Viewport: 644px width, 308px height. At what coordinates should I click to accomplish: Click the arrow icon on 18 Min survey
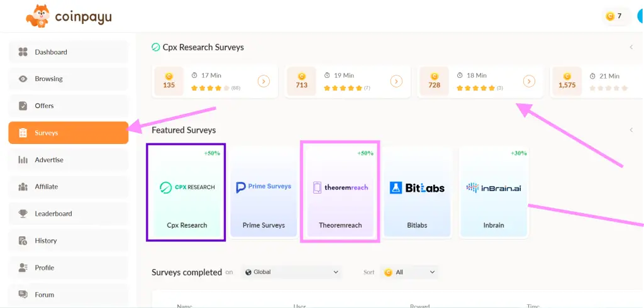pyautogui.click(x=529, y=81)
